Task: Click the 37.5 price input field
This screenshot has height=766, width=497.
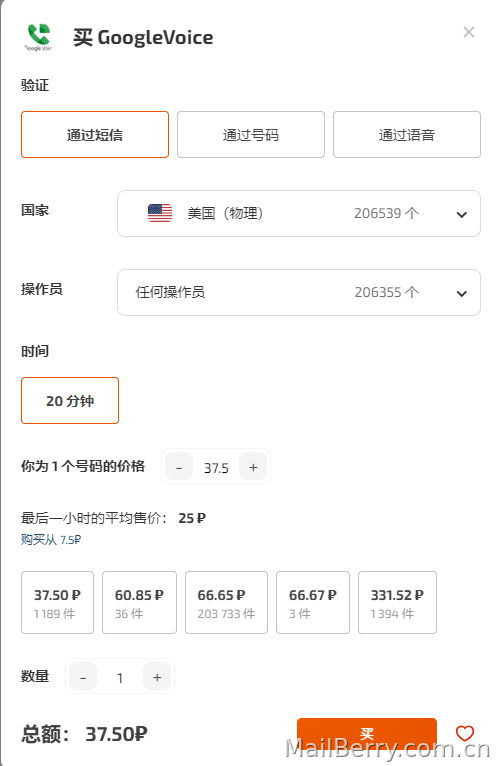Action: click(216, 468)
